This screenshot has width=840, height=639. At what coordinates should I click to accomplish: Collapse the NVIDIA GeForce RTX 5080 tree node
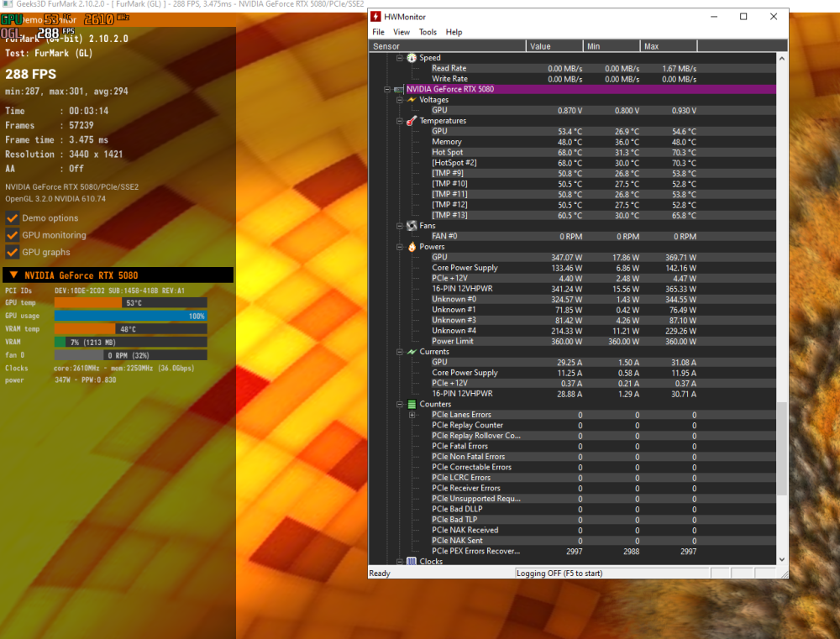tap(386, 90)
